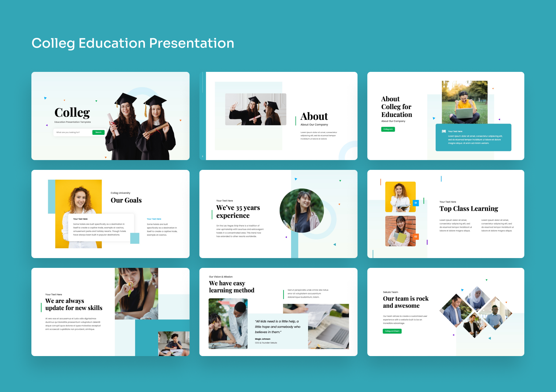Select the About slide heading
Viewport: 556px width, 392px height.
tap(314, 116)
